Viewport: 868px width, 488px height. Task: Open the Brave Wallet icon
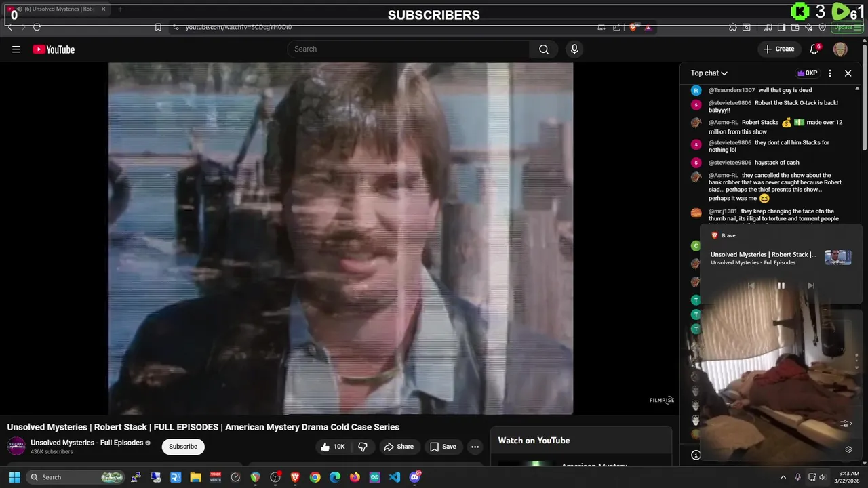[x=795, y=27]
